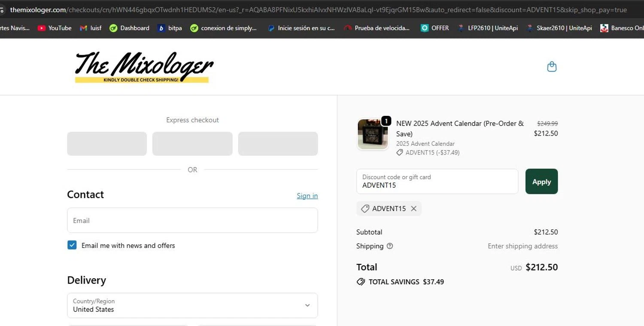Screen dimensions: 644x326
Task: Select the third express checkout button
Action: pos(278,144)
